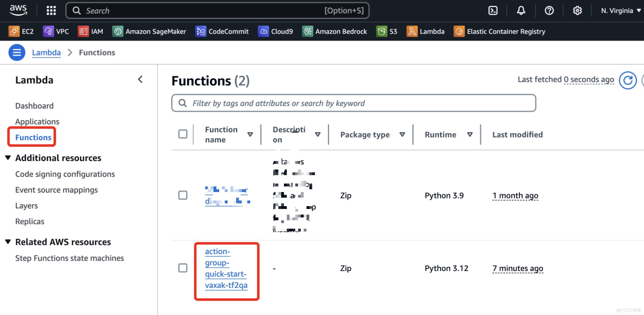The image size is (644, 315).
Task: Open Layers in the sidebar
Action: (27, 206)
